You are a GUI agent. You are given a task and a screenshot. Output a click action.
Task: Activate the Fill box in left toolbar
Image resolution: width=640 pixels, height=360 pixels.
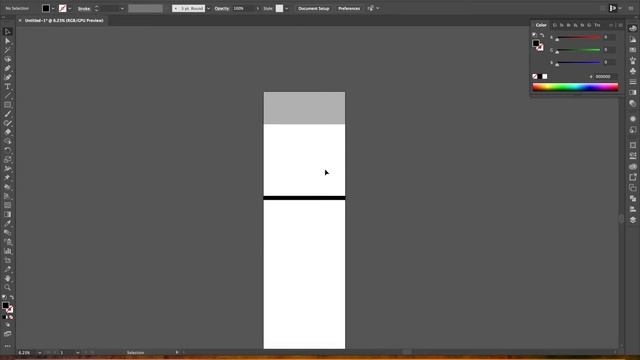tap(5, 305)
